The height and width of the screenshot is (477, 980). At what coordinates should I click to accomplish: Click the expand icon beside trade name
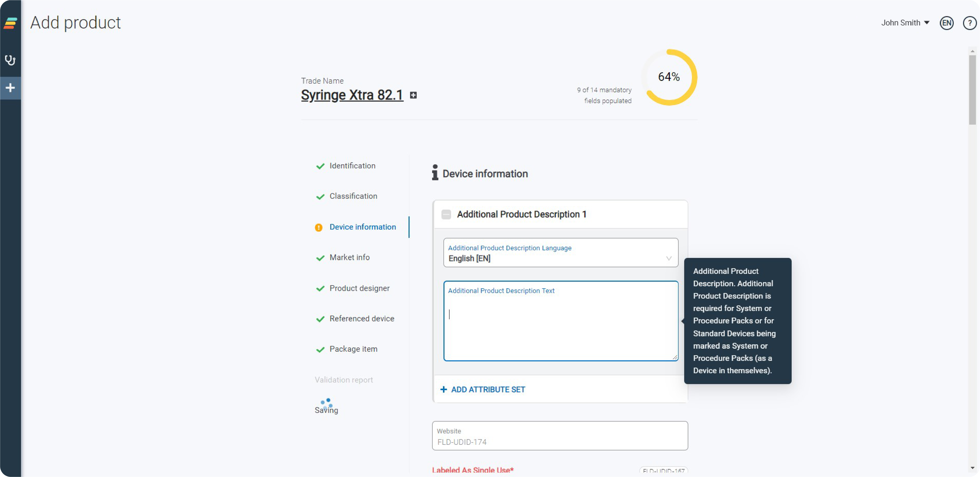[x=413, y=95]
